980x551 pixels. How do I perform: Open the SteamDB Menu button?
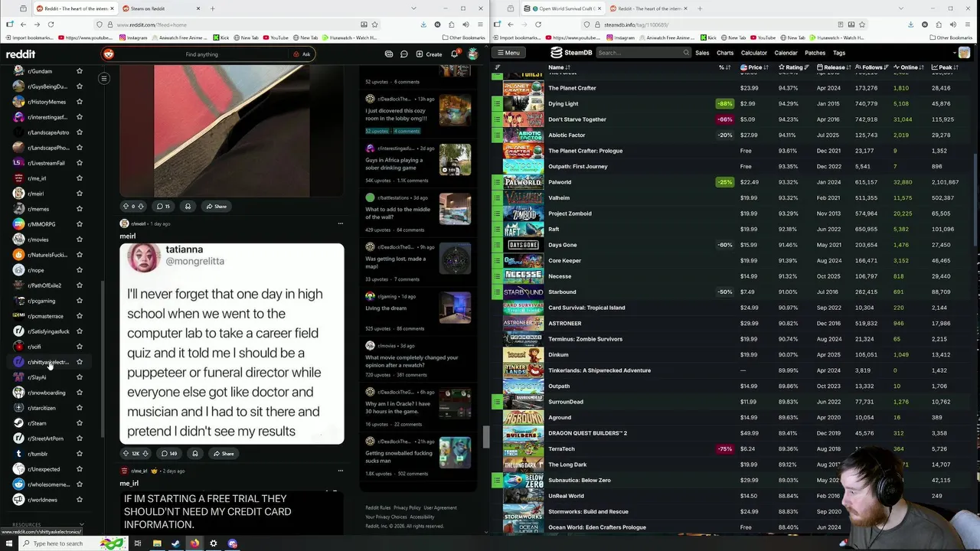508,53
